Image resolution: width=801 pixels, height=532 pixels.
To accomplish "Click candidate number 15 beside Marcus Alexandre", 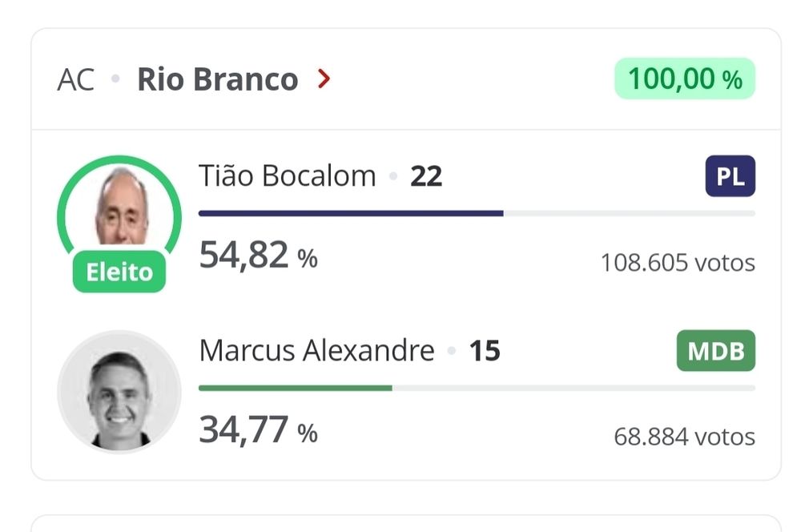I will pyautogui.click(x=485, y=351).
